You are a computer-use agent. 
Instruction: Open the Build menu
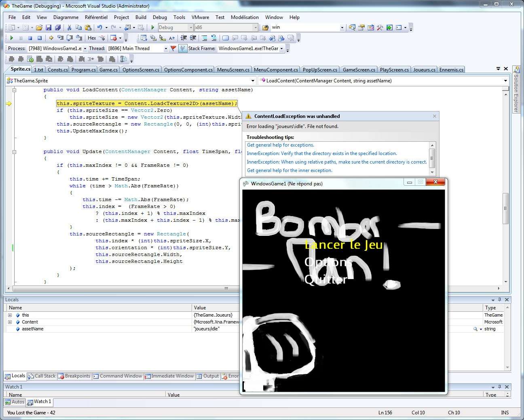[141, 17]
